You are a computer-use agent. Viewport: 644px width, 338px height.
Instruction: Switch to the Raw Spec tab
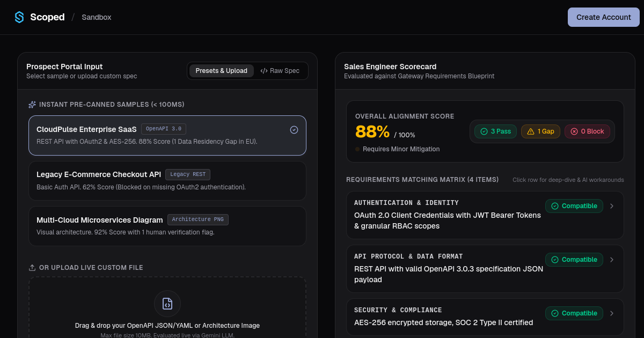280,71
